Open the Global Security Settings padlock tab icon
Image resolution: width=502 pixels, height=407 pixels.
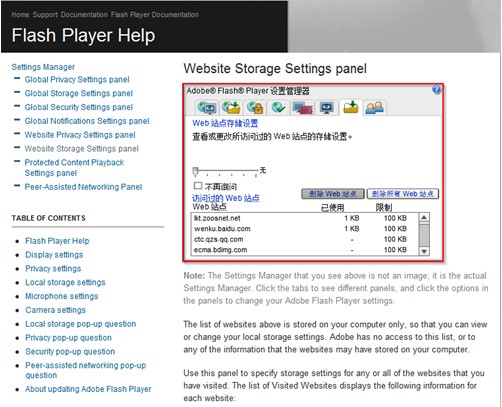coord(255,107)
